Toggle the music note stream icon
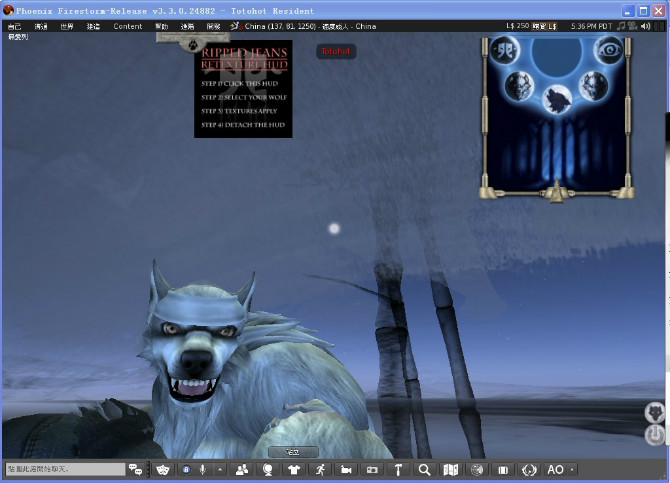This screenshot has width=670, height=483. [621, 26]
